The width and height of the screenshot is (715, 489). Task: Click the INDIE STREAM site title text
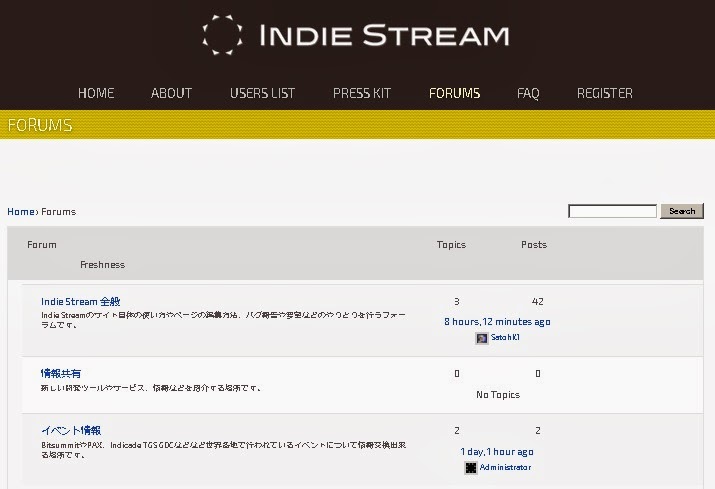point(384,36)
